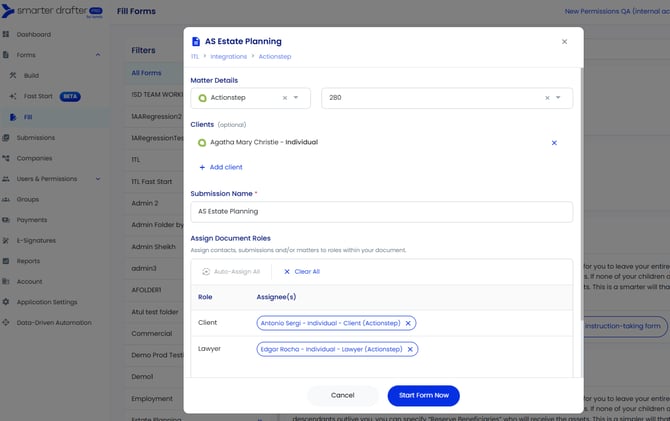Clear the Actionstep integration selection
This screenshot has width=670, height=421.
(284, 98)
